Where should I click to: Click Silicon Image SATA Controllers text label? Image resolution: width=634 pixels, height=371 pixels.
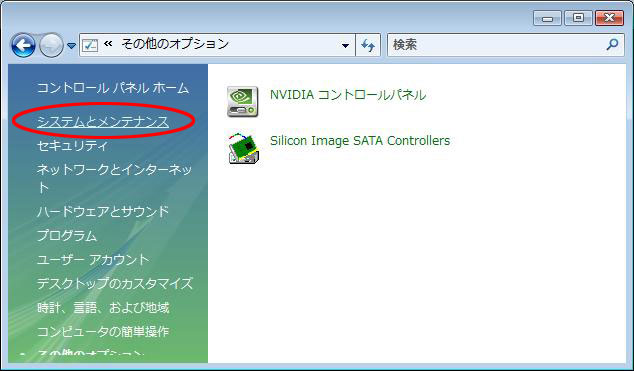360,141
